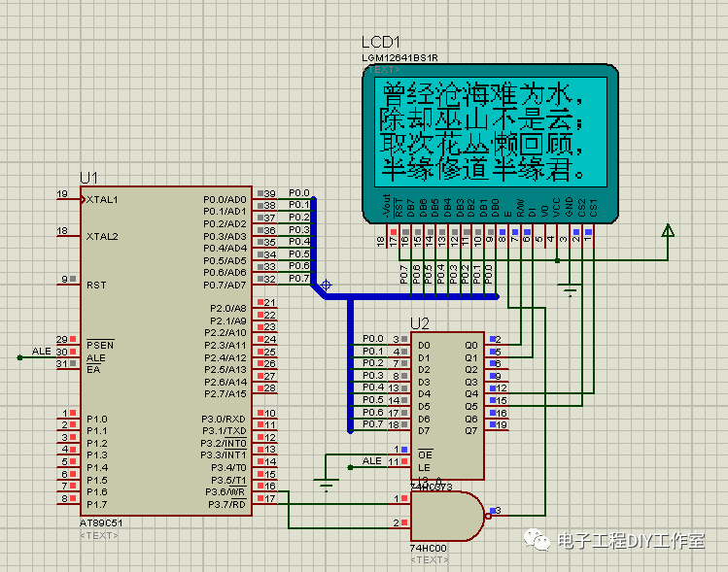This screenshot has height=572, width=728.
Task: Click the D0 pin name on U2
Action: pos(424,346)
